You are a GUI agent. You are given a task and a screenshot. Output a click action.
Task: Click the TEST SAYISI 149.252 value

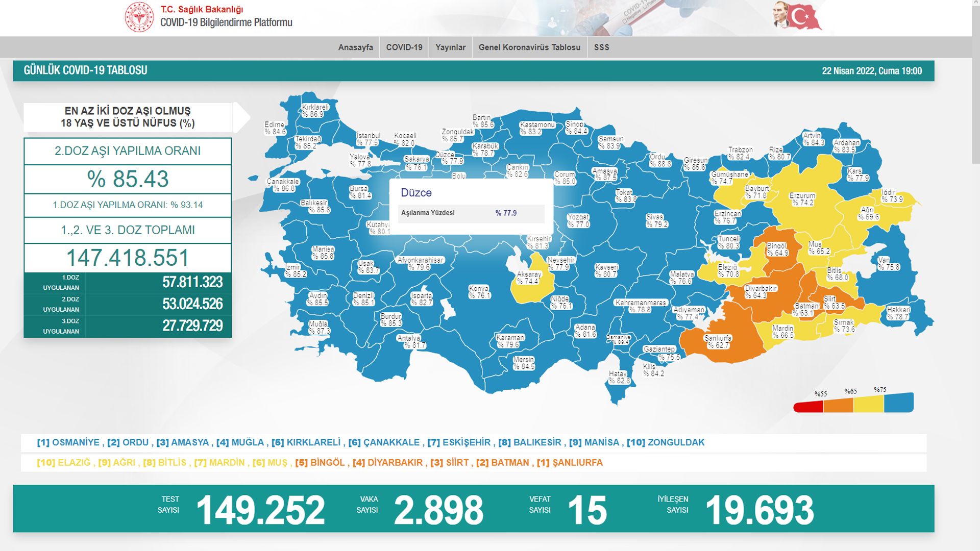(260, 510)
